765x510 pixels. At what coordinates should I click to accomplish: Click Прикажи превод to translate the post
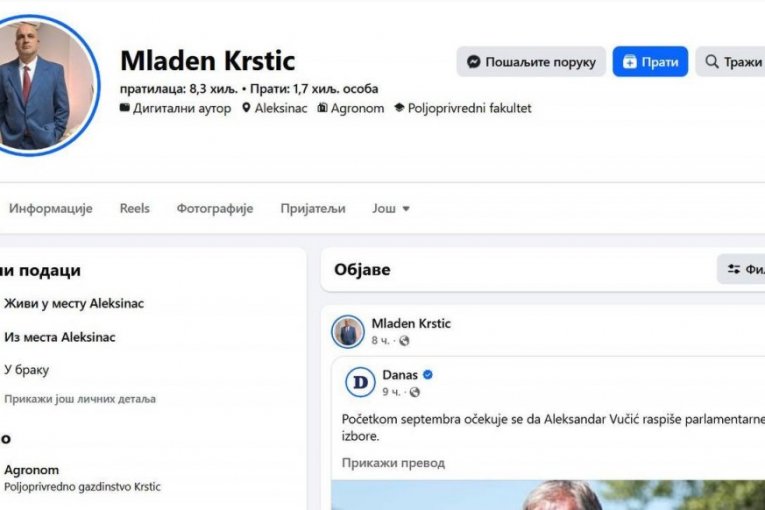pyautogui.click(x=393, y=463)
